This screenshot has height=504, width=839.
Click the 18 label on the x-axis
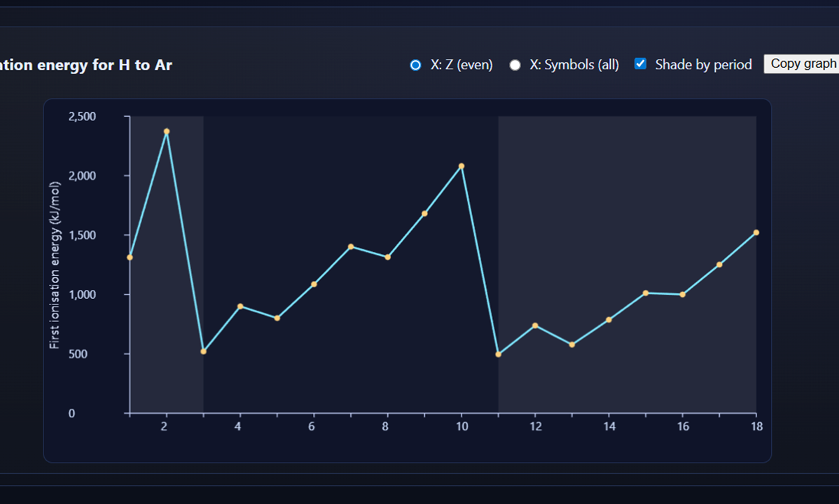[x=756, y=426]
